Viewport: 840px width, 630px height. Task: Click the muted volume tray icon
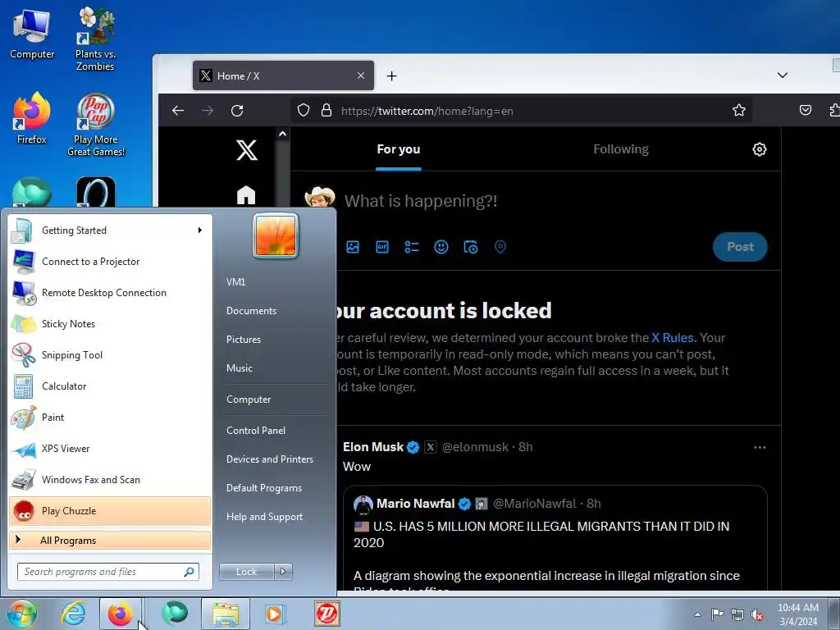click(x=757, y=614)
